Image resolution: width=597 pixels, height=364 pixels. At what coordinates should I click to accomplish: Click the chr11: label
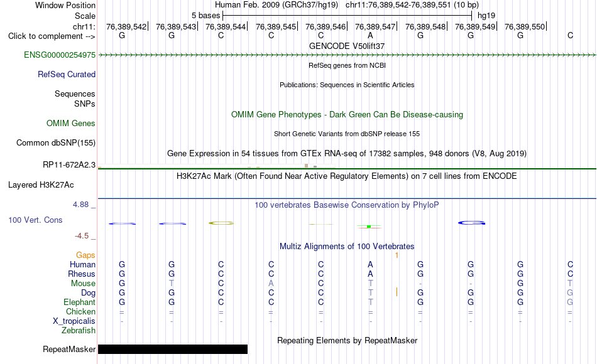click(84, 26)
